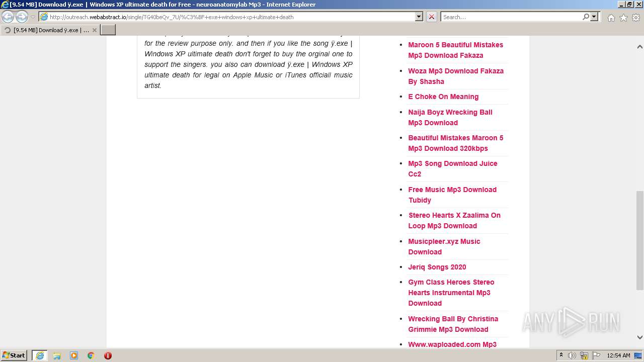The width and height of the screenshot is (644, 362).
Task: Click the browser Forward arrow button
Action: click(22, 17)
